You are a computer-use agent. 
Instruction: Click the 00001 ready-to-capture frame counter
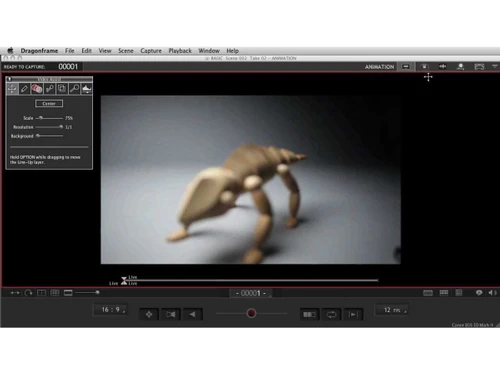pyautogui.click(x=68, y=67)
